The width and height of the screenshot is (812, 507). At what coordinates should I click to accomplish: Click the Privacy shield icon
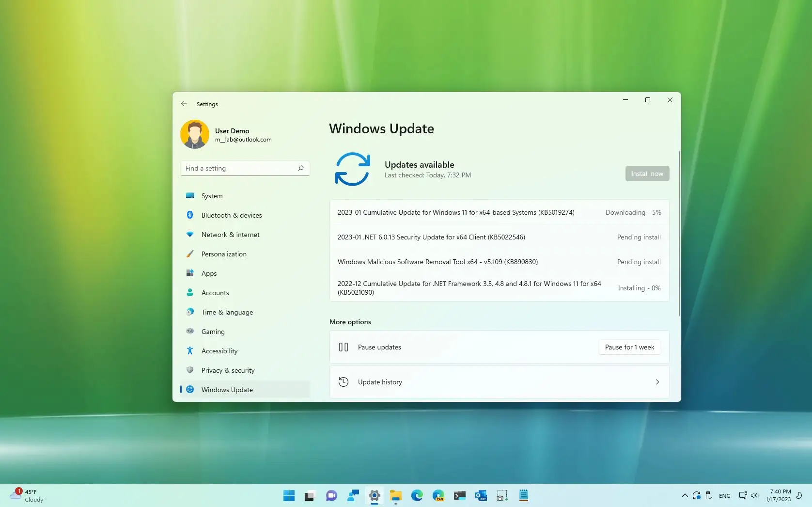click(190, 370)
